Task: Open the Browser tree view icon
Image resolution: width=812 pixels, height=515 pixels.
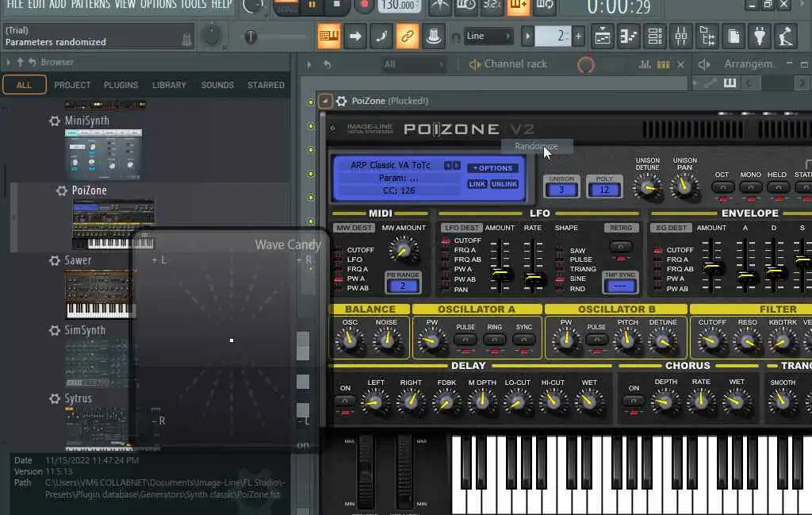Action: coord(707,37)
